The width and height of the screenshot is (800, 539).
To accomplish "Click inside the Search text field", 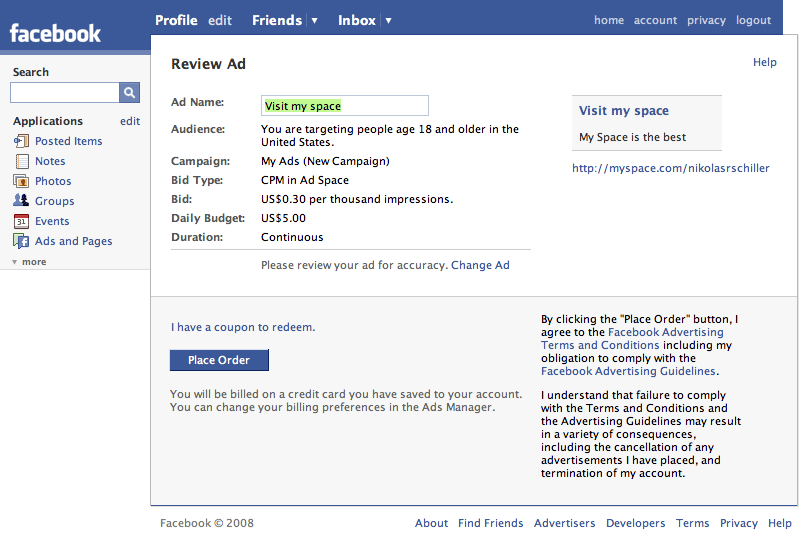I will [65, 92].
